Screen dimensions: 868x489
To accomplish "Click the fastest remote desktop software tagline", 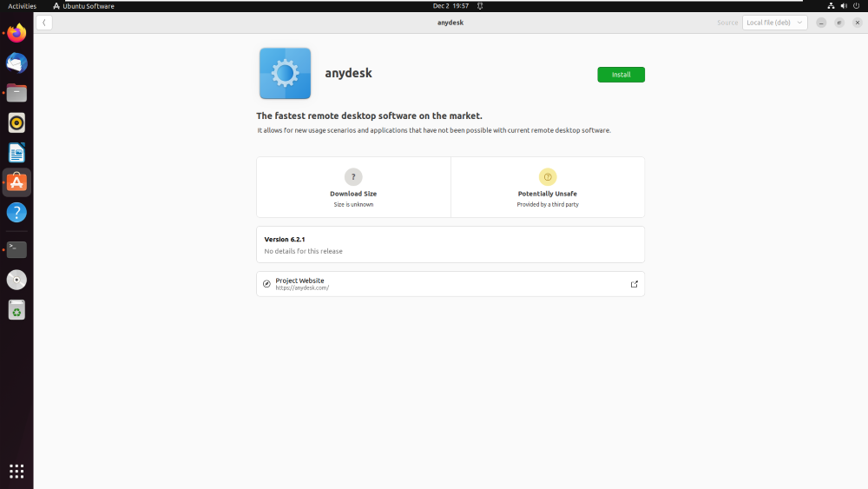I will (x=369, y=116).
